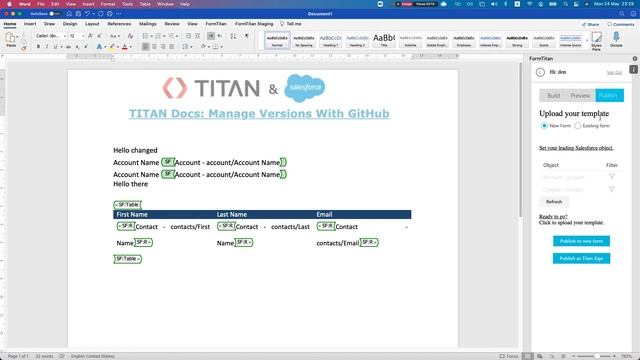Open the font name dropdown

(x=65, y=36)
